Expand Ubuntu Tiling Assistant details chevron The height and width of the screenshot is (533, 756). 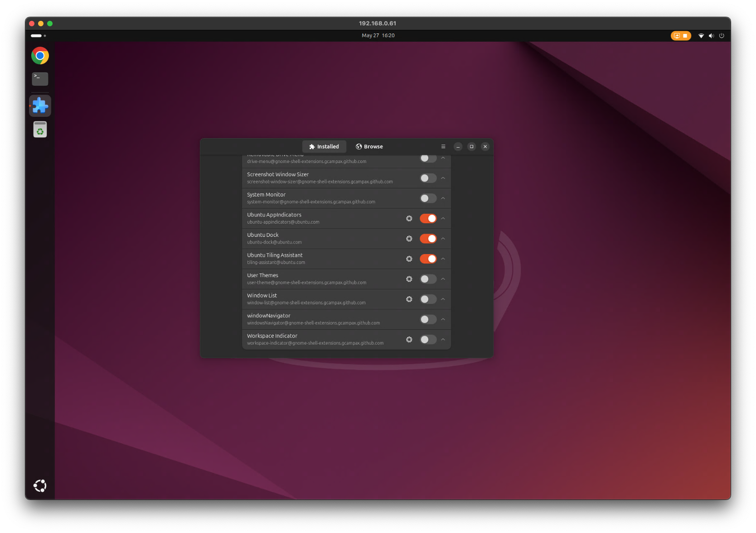(x=443, y=259)
